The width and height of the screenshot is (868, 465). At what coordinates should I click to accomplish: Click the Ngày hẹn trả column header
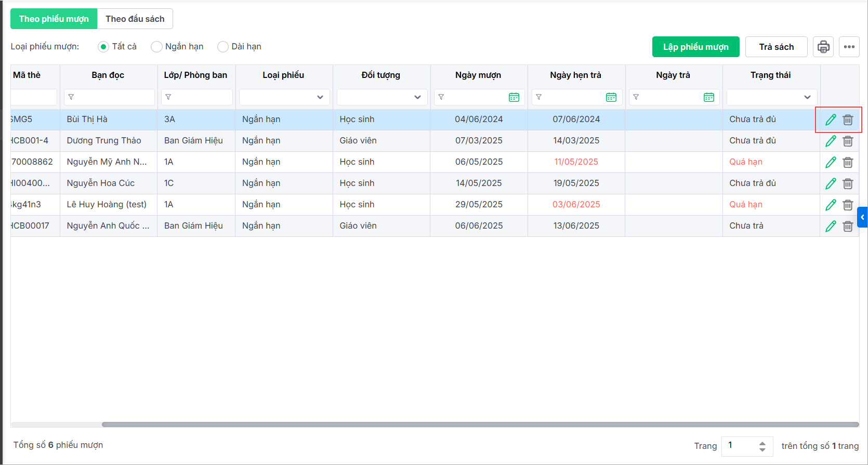coord(576,75)
